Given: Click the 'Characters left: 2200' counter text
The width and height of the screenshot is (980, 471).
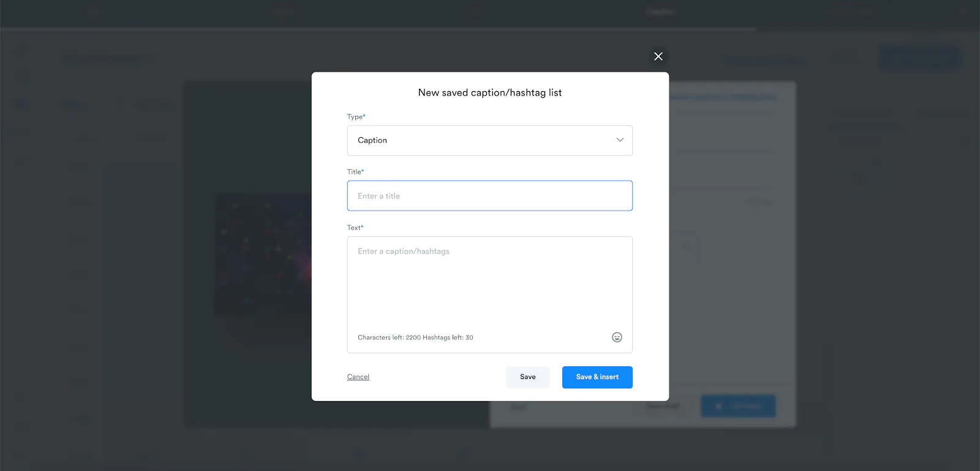Looking at the screenshot, I should [x=389, y=337].
